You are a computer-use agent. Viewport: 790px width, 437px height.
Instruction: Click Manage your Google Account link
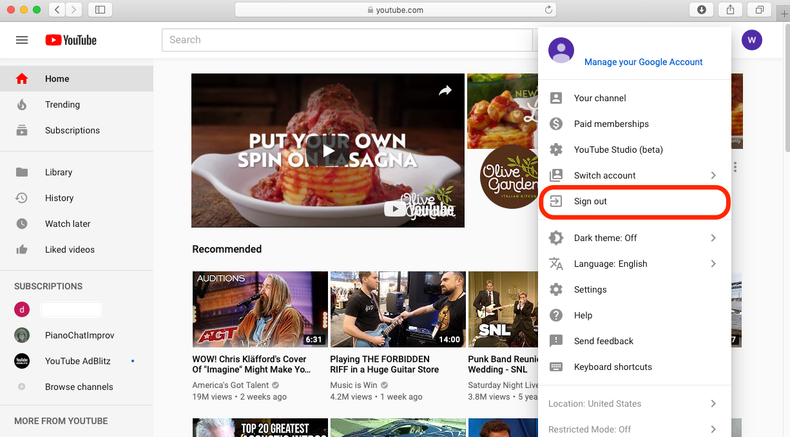point(643,62)
